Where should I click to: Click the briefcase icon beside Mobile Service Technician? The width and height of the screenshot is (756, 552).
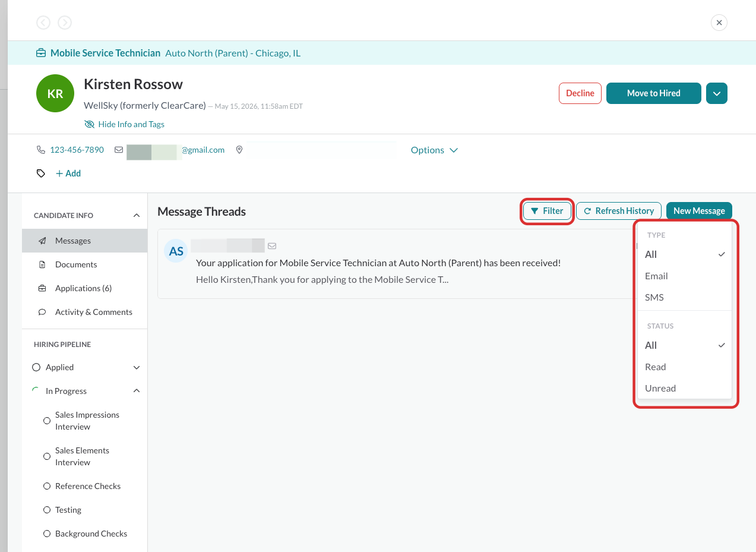[x=41, y=53]
